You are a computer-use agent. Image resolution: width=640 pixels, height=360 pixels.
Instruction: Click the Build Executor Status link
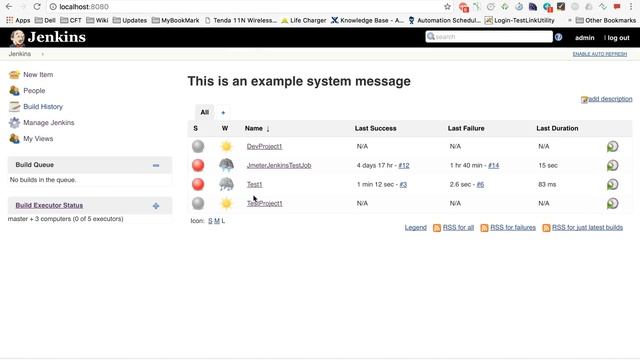click(49, 205)
